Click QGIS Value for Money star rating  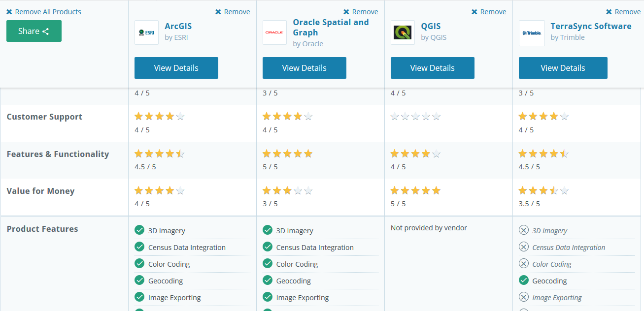(x=415, y=191)
